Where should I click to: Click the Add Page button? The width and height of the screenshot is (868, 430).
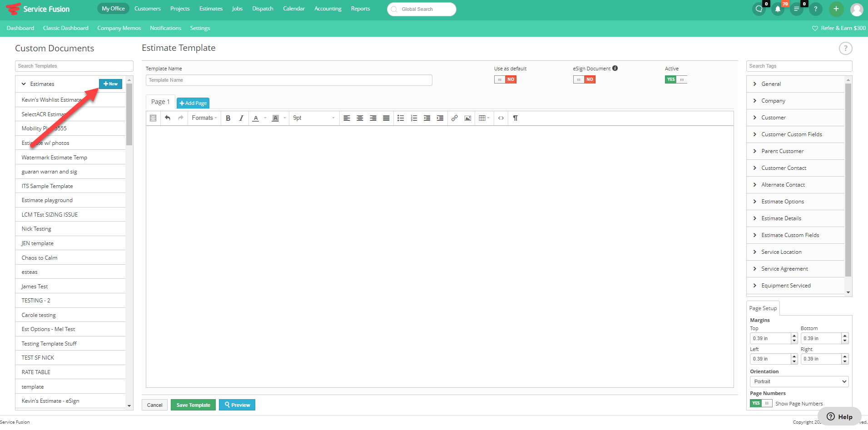[193, 103]
